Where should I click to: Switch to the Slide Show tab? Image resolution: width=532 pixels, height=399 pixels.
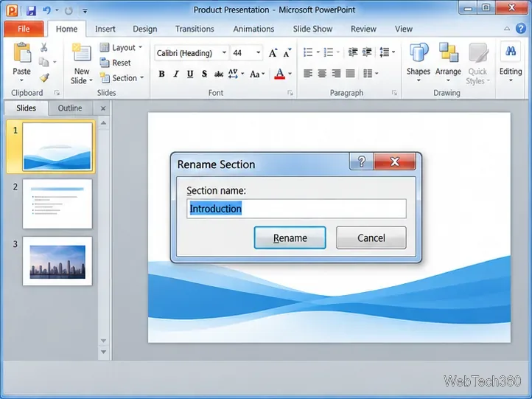click(x=313, y=29)
